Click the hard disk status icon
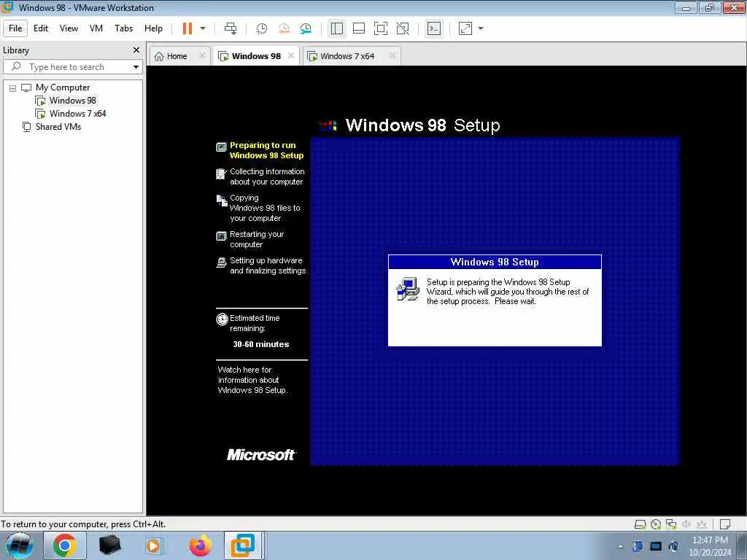 coord(640,524)
